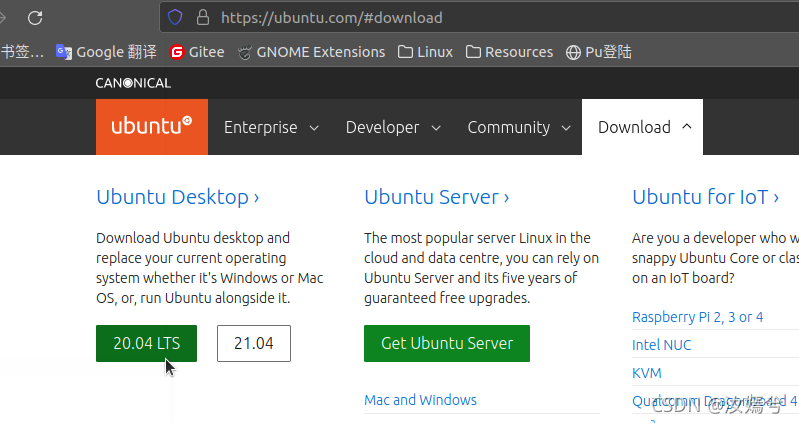Click the browser reload icon
Image resolution: width=799 pixels, height=423 pixels.
pyautogui.click(x=35, y=17)
